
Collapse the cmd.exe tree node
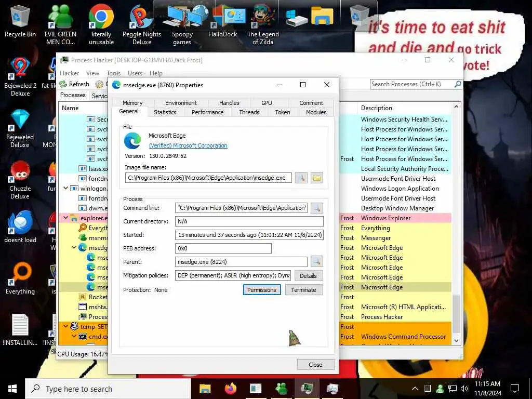(x=74, y=336)
